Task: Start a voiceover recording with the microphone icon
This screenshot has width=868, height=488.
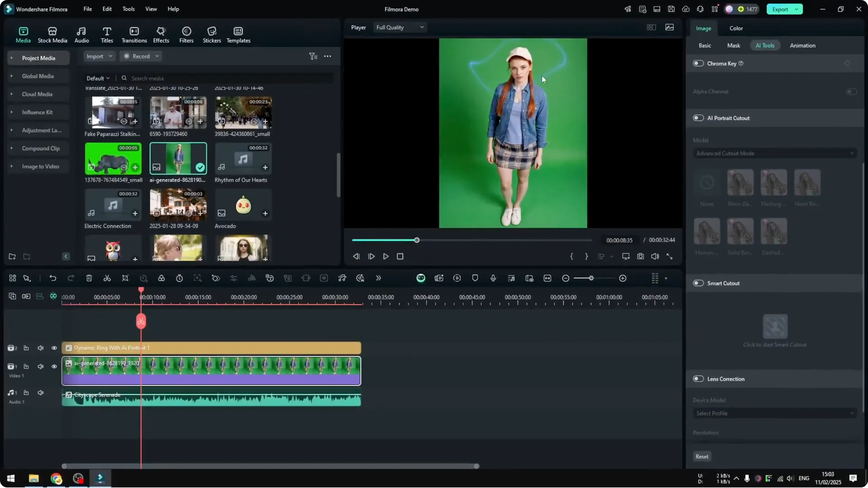Action: pyautogui.click(x=493, y=278)
